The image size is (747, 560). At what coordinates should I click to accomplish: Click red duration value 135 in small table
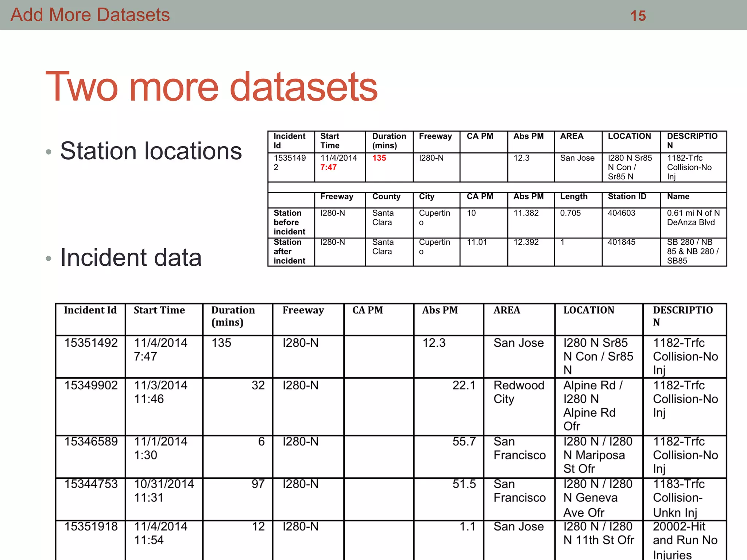379,158
